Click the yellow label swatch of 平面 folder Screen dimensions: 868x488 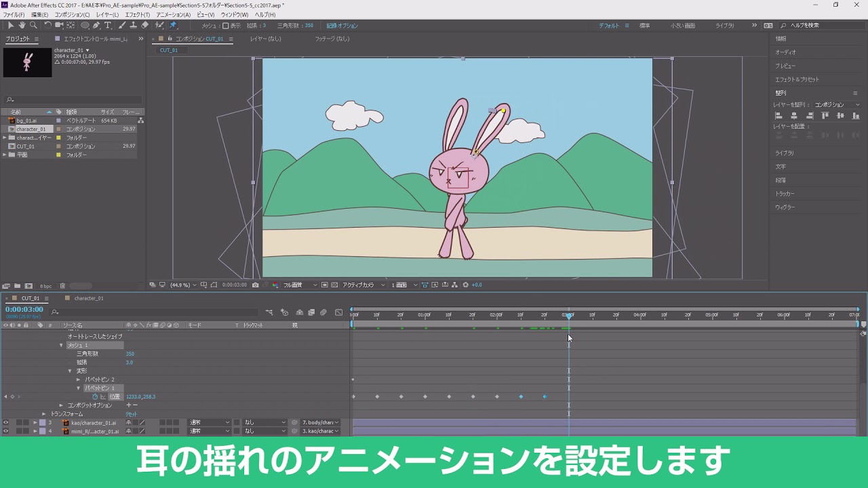pos(58,155)
